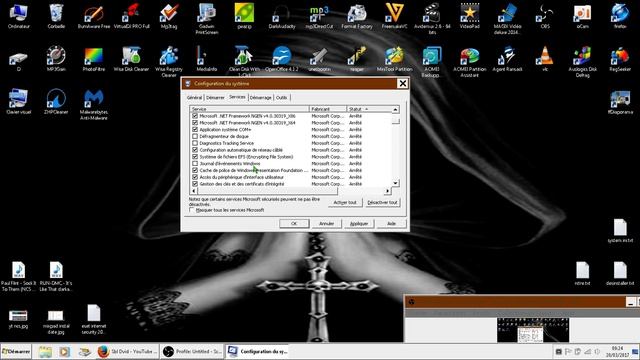Open the OBS desktop shortcut
Viewport: 640px width, 360px height.
coord(545,16)
